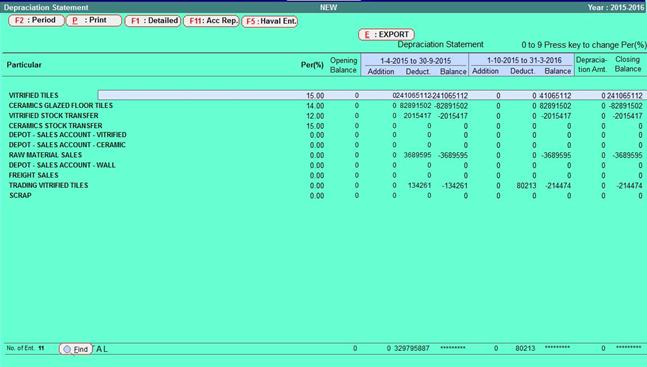This screenshot has height=367, width=647.
Task: Select FREIGHT SALES row
Action: [x=325, y=175]
